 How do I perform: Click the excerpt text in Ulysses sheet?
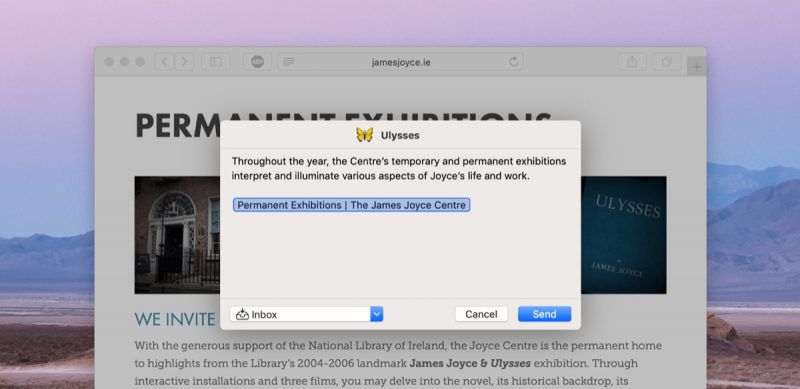tap(399, 168)
